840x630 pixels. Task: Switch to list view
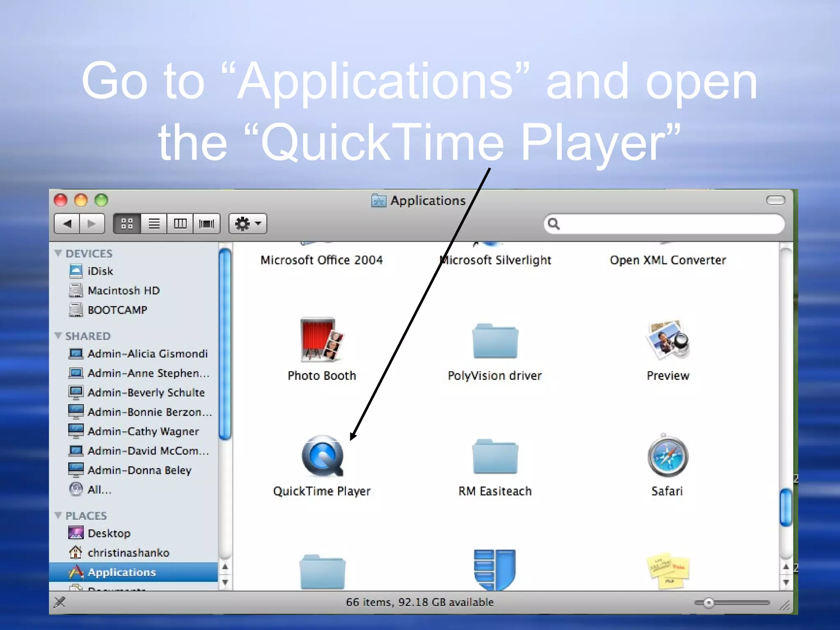coord(154,224)
